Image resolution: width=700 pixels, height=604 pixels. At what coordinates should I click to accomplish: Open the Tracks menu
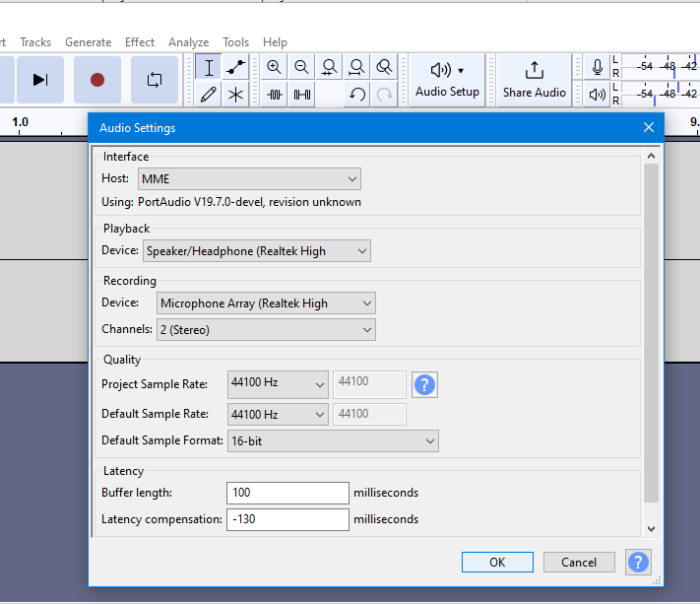click(x=35, y=42)
